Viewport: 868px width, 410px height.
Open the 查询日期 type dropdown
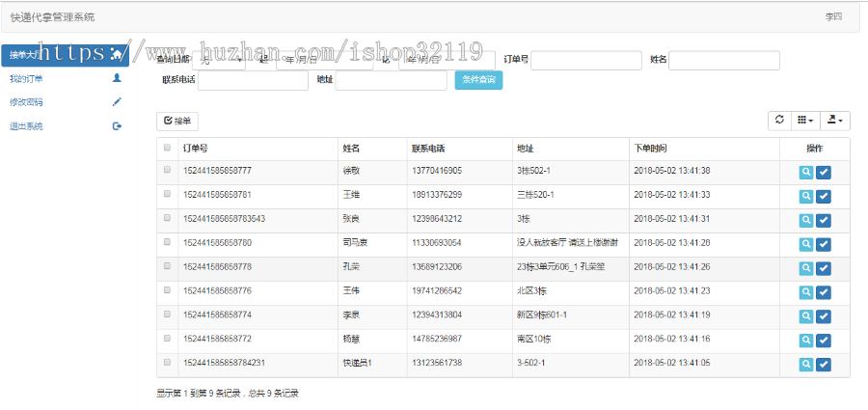pyautogui.click(x=219, y=61)
